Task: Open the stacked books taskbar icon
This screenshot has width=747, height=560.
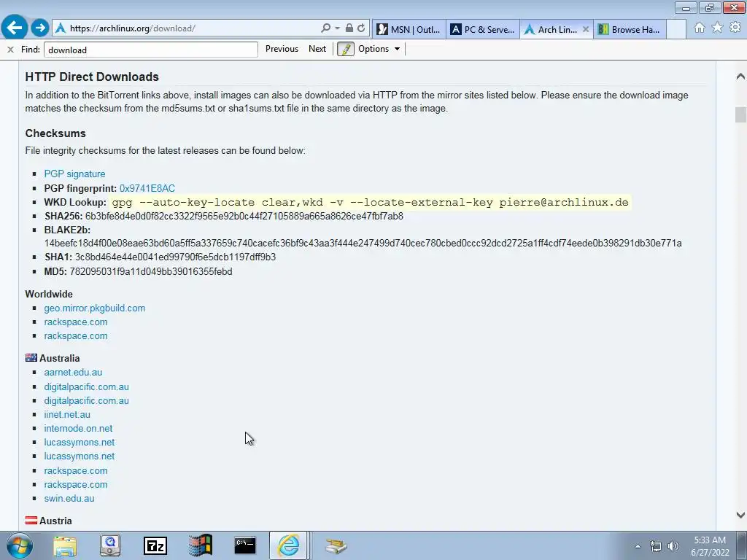Action: click(x=336, y=546)
